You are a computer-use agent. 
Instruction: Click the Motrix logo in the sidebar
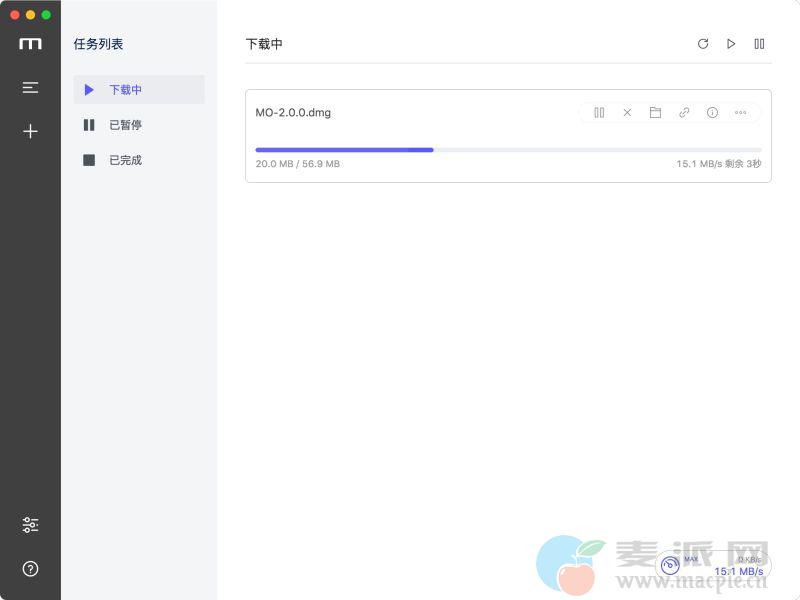tap(30, 44)
